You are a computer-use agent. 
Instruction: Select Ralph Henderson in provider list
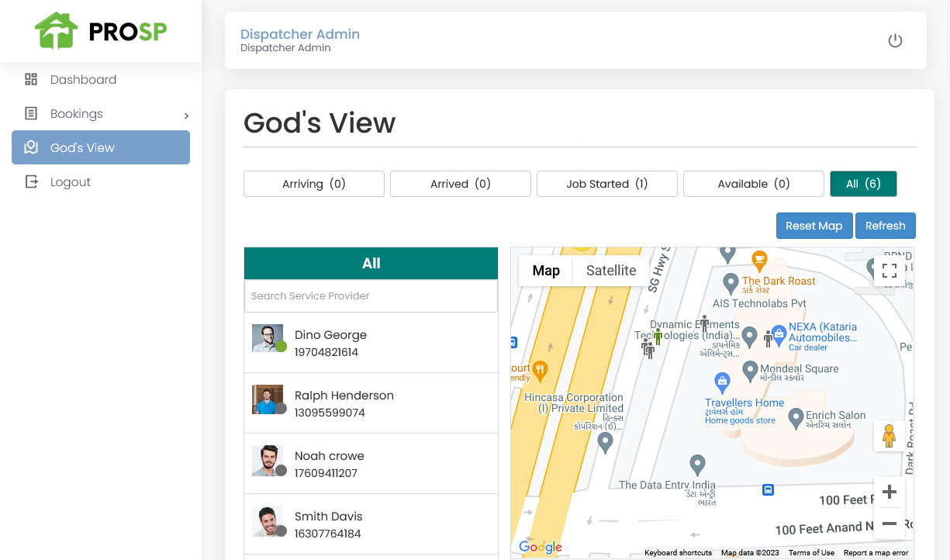coord(371,403)
